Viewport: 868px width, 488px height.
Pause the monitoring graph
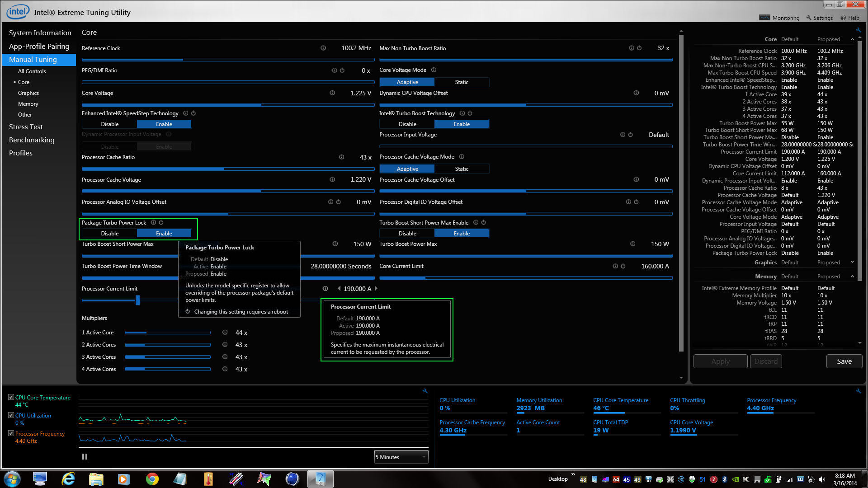click(85, 457)
